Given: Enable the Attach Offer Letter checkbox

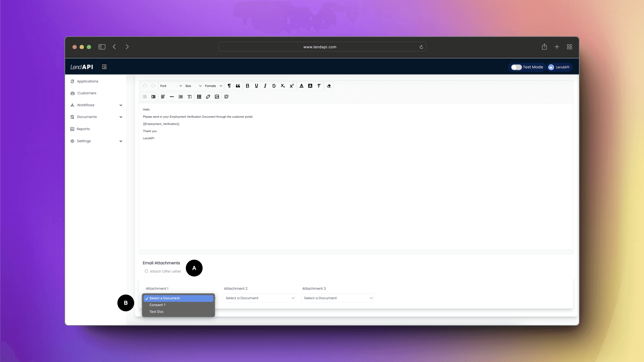Looking at the screenshot, I should pos(146,271).
